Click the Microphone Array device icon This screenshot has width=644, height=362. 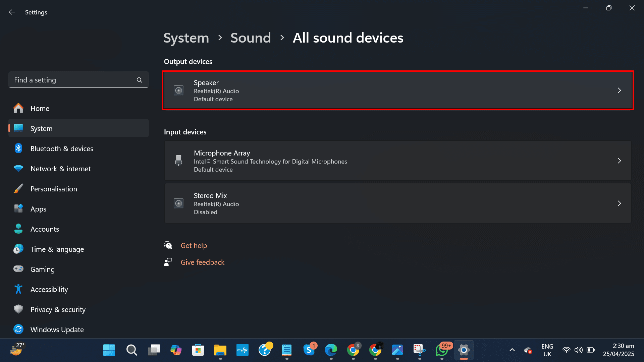[178, 161]
